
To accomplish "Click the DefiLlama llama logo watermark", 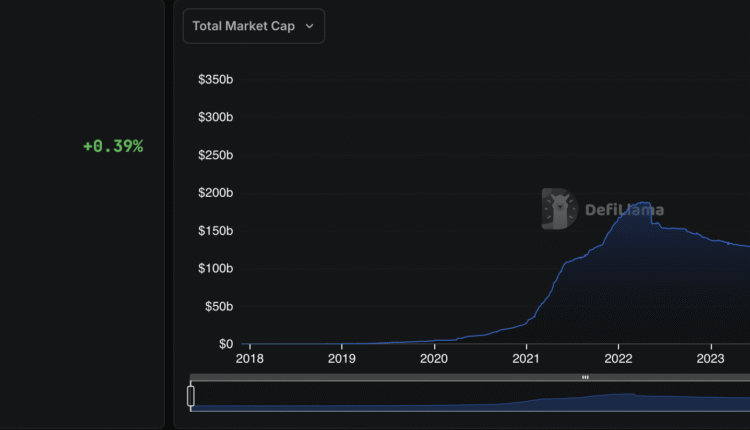I will tap(559, 209).
